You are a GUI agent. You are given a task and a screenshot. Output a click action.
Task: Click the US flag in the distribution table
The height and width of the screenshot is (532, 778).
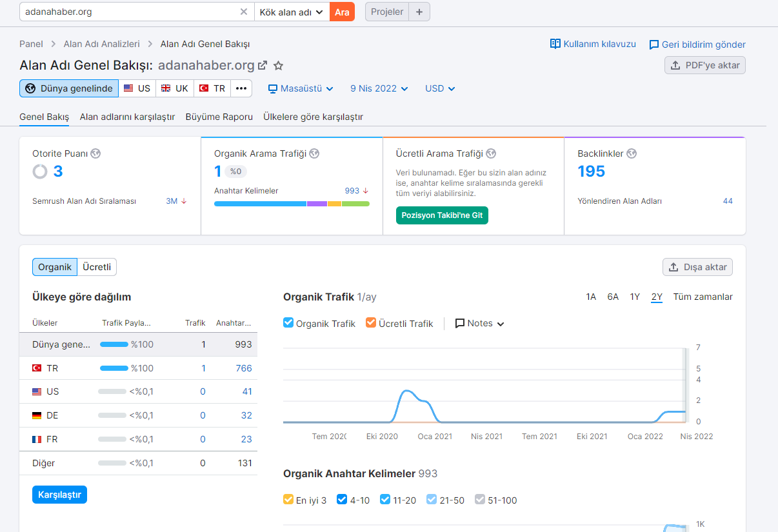pyautogui.click(x=37, y=391)
